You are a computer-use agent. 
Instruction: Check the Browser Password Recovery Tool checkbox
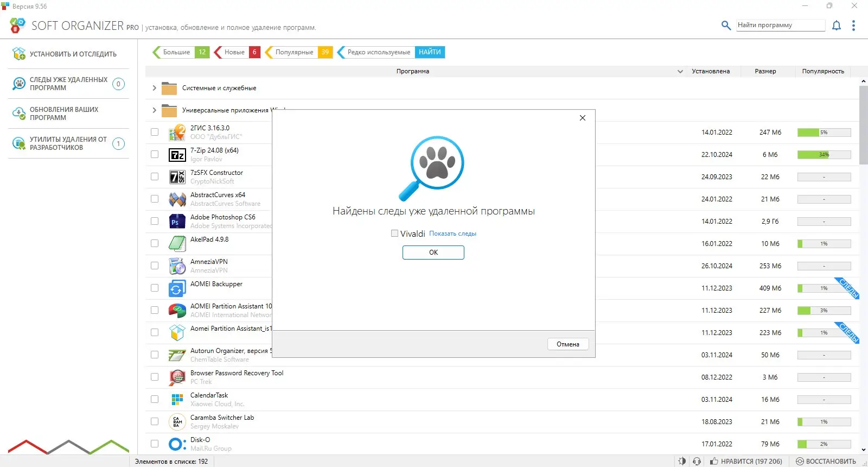155,377
